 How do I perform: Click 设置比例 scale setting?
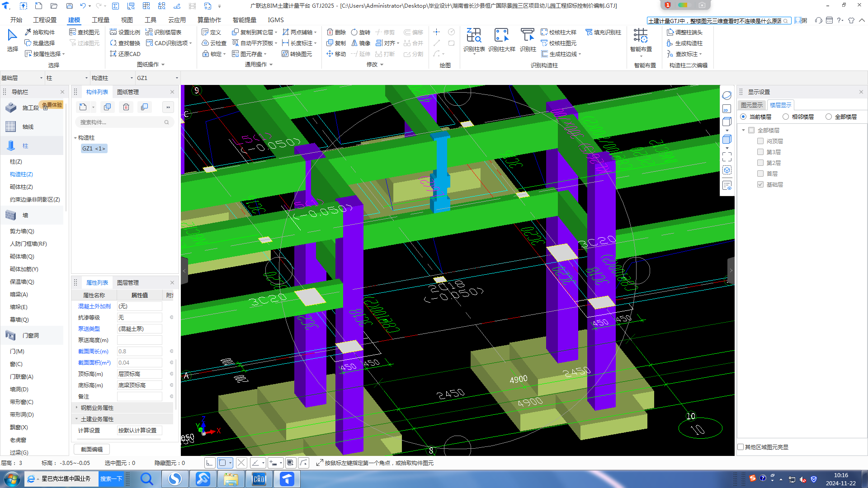coord(125,32)
